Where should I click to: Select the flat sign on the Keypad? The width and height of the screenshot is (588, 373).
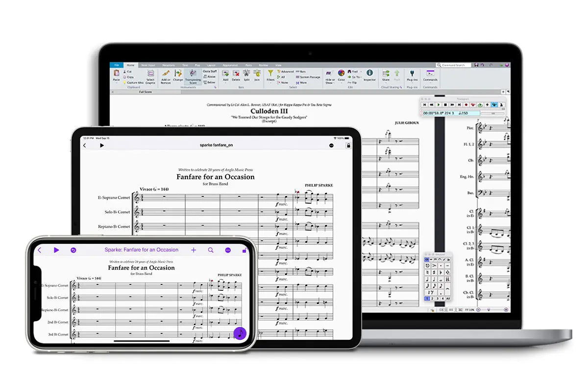click(441, 272)
